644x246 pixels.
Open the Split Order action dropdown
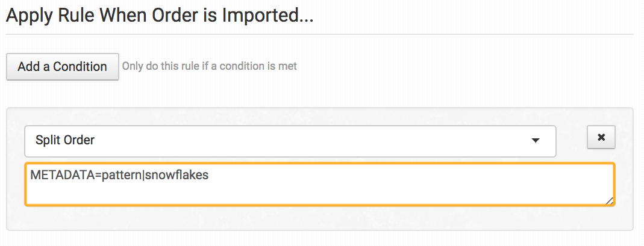click(290, 141)
